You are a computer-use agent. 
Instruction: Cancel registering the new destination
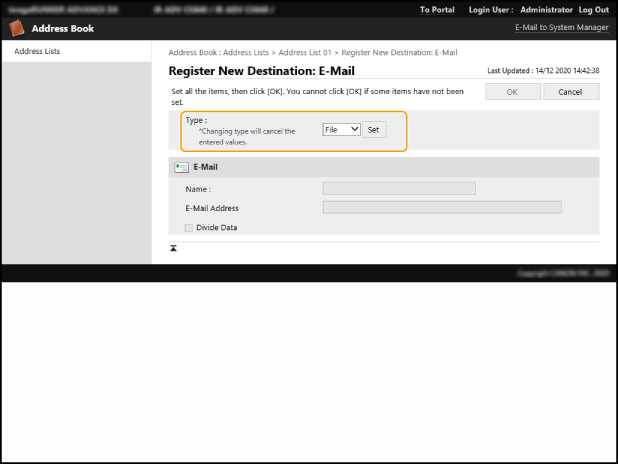coord(570,91)
